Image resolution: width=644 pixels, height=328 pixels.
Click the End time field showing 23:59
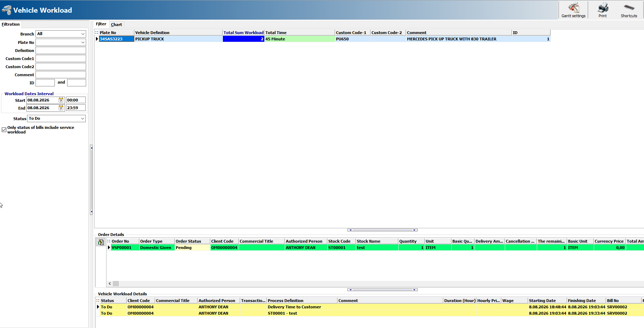(x=76, y=108)
